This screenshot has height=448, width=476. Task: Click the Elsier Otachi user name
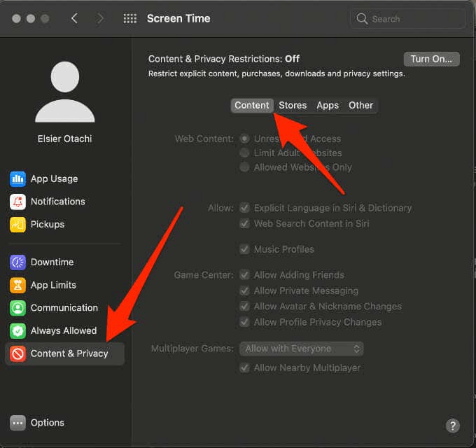(x=64, y=139)
